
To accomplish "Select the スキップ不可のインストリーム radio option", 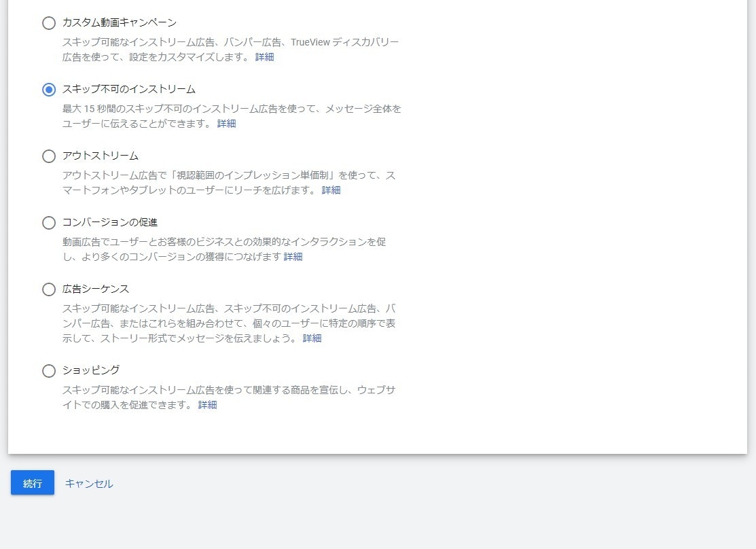I will coord(49,89).
